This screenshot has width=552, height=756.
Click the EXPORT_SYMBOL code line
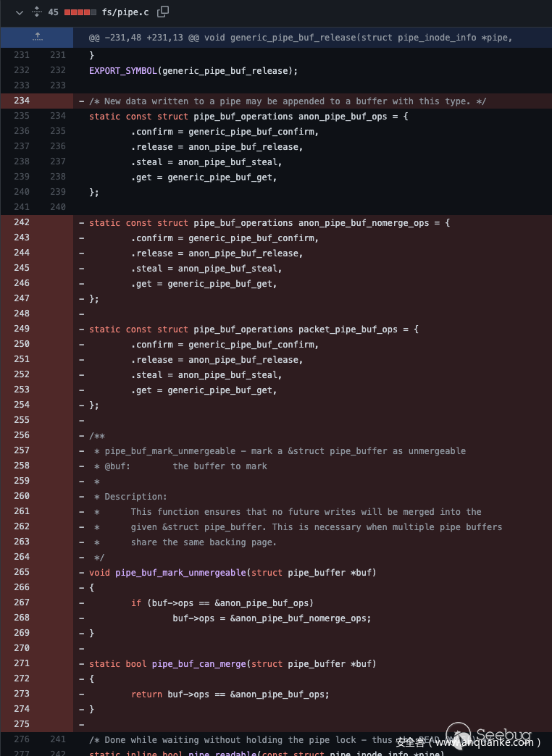pos(193,70)
